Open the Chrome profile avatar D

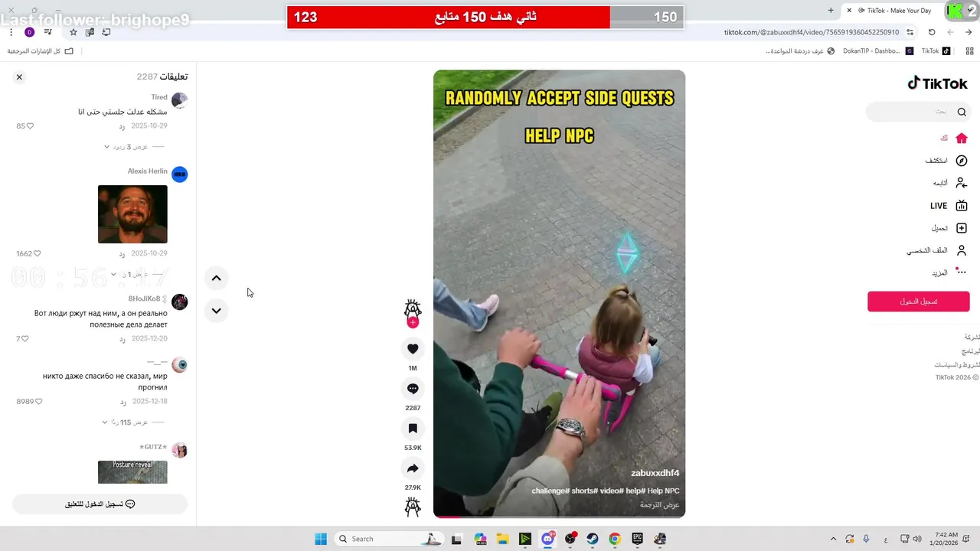29,32
